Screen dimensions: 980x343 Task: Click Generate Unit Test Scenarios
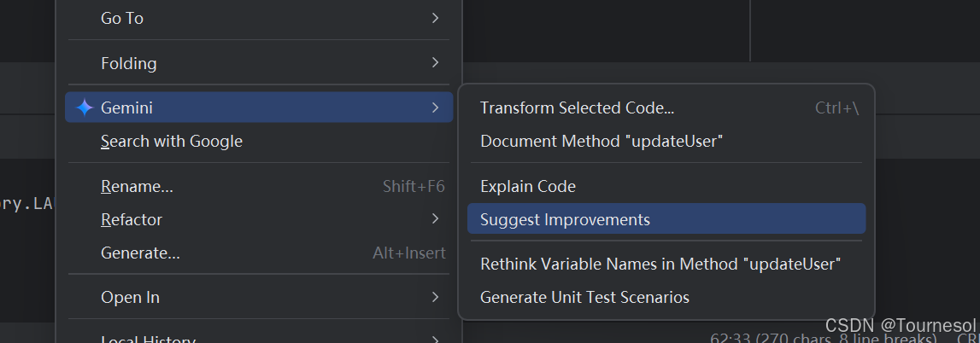point(584,297)
